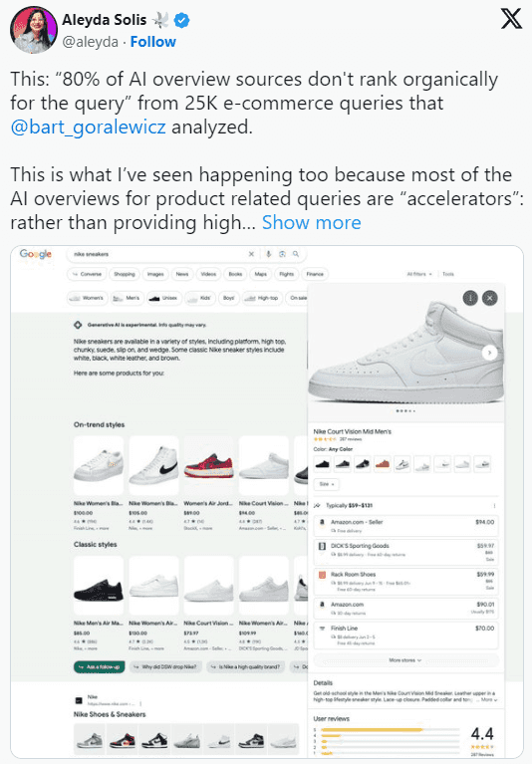Image resolution: width=532 pixels, height=764 pixels.
Task: Click the Ask a follow-up button
Action: [x=100, y=666]
